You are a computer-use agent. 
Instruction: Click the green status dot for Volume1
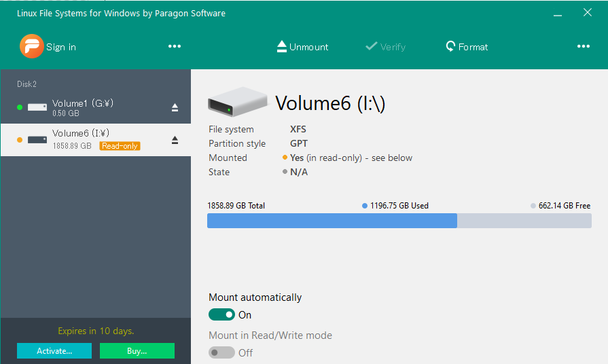20,107
